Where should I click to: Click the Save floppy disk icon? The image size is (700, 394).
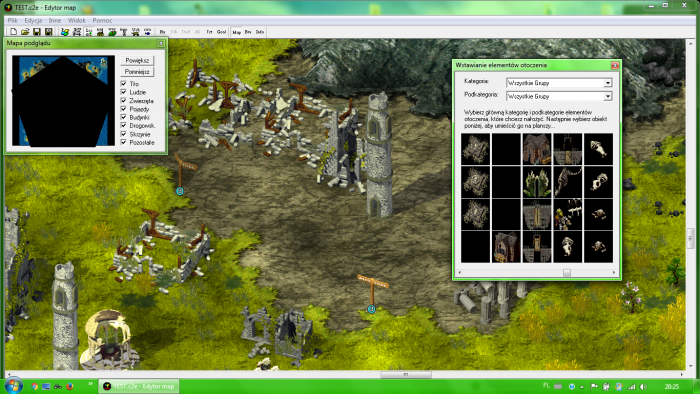click(x=37, y=32)
